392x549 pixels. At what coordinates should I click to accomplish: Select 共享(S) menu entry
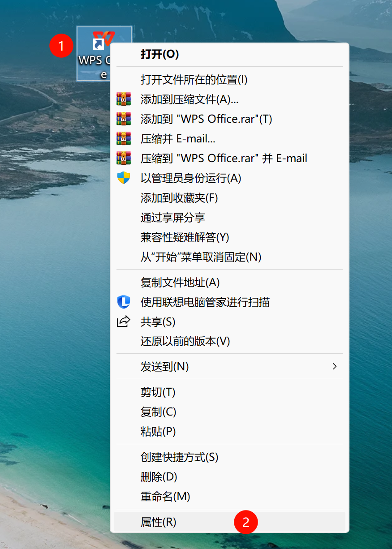229,322
